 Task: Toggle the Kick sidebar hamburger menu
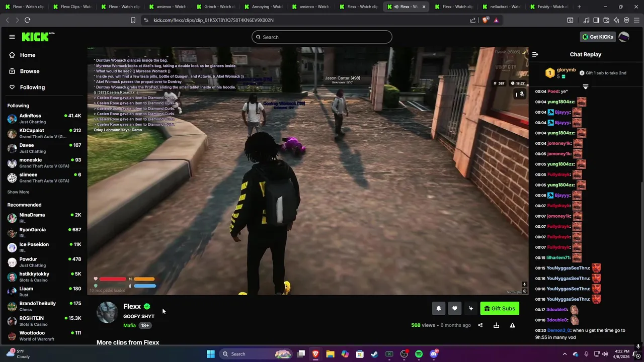point(12,37)
